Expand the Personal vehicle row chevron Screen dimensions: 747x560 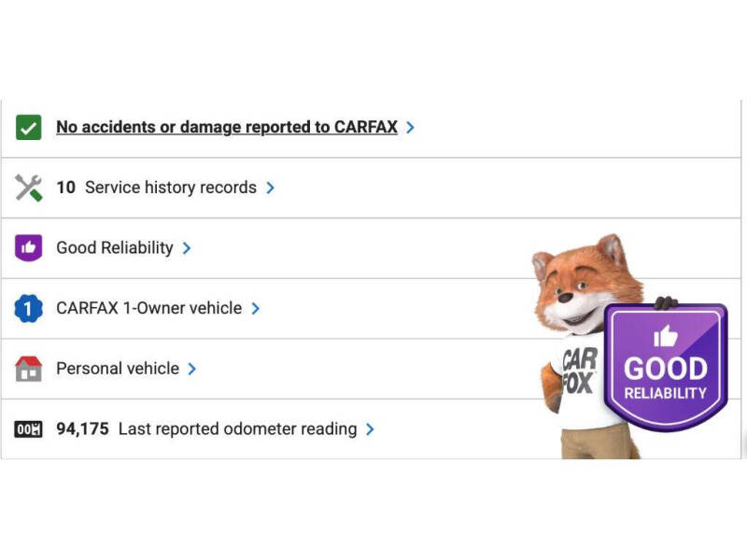pyautogui.click(x=191, y=369)
